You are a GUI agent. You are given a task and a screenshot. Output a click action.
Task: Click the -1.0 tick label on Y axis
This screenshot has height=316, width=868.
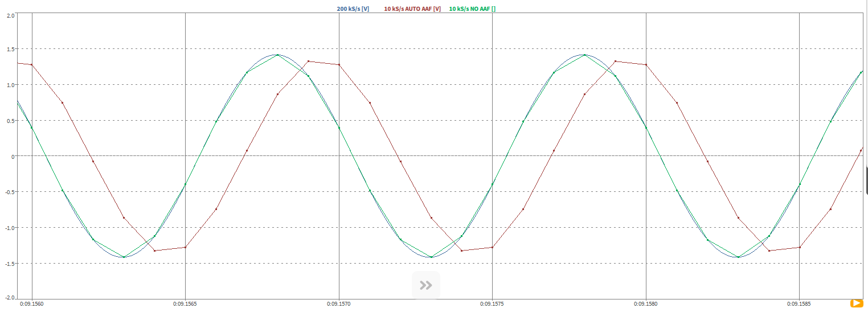click(10, 228)
